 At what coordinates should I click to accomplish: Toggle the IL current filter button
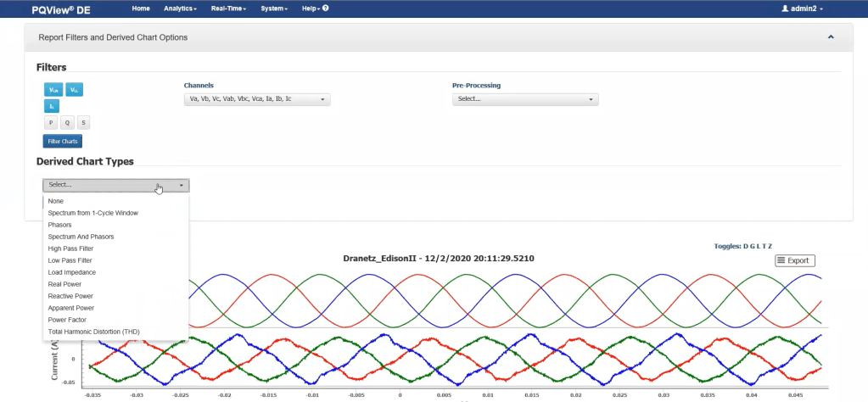pyautogui.click(x=53, y=106)
